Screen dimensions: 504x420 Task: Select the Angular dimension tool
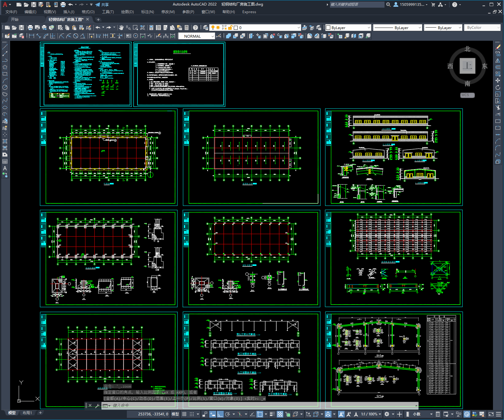(x=82, y=36)
